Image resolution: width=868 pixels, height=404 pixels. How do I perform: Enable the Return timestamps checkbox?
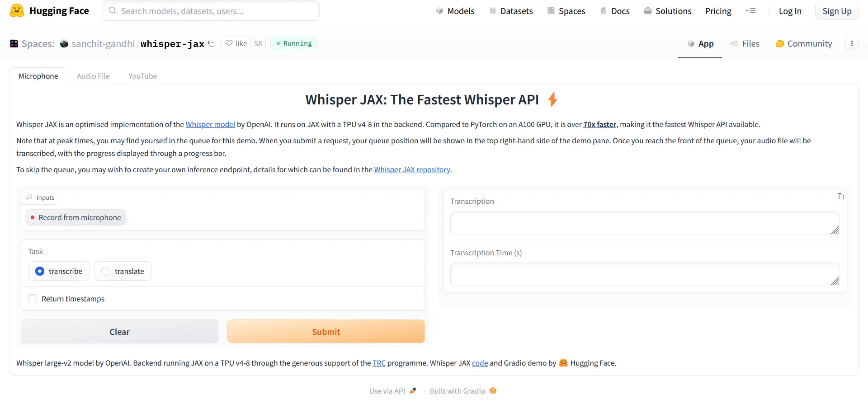(x=33, y=299)
